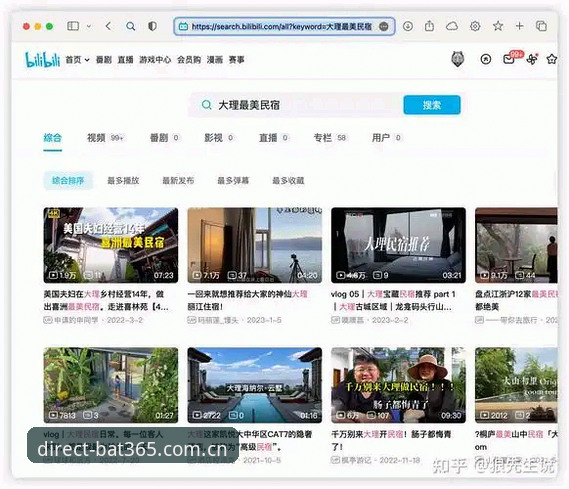Open the iCloud tabs cloud icon
Screen dimensions: 569x489
coord(452,26)
